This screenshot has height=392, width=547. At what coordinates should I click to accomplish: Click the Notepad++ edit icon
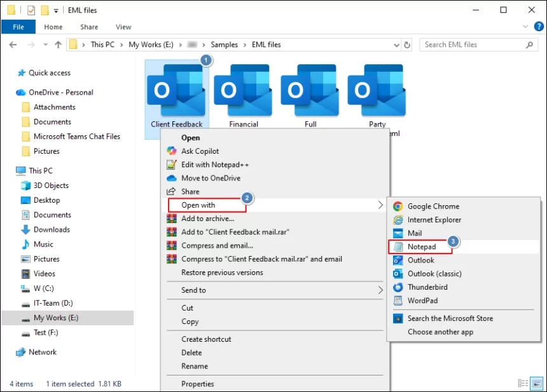[171, 165]
